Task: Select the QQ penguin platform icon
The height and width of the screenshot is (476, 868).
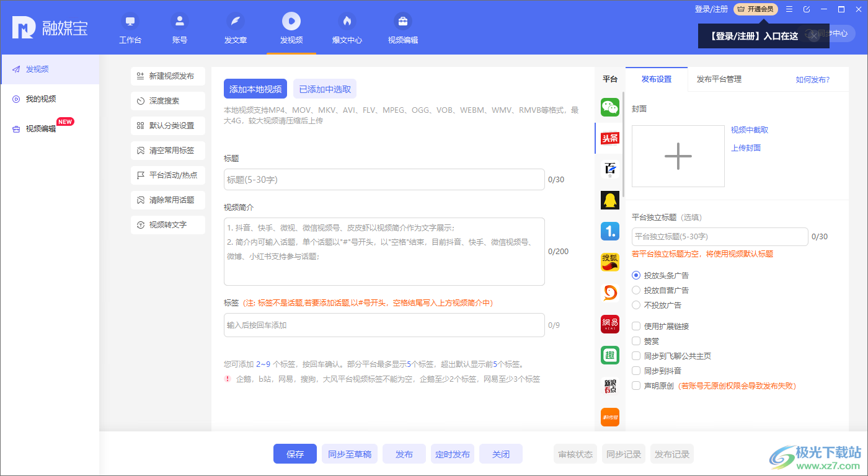Action: pos(610,200)
